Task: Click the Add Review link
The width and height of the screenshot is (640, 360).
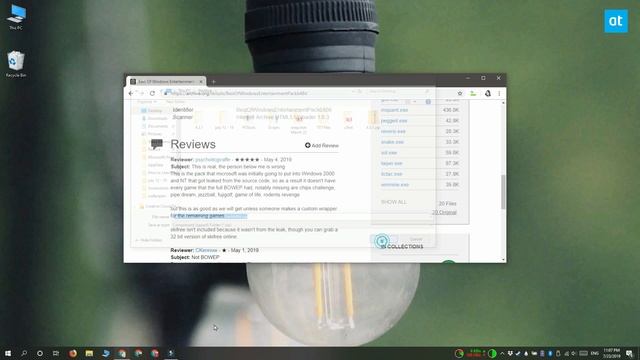Action: (x=322, y=145)
